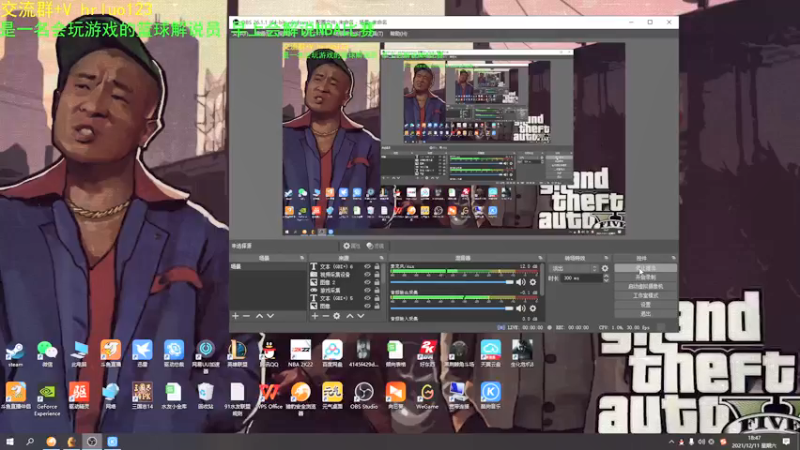The image size is (800, 450).
Task: Toggle visibility of 视频采集设备 source
Action: 367,274
